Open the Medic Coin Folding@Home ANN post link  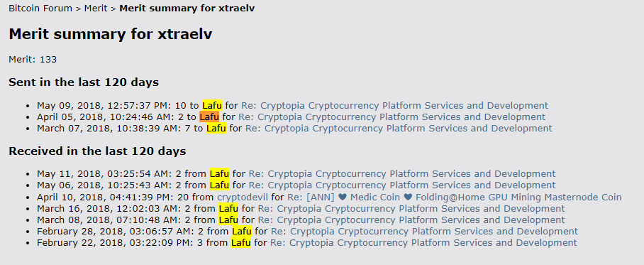(x=454, y=197)
